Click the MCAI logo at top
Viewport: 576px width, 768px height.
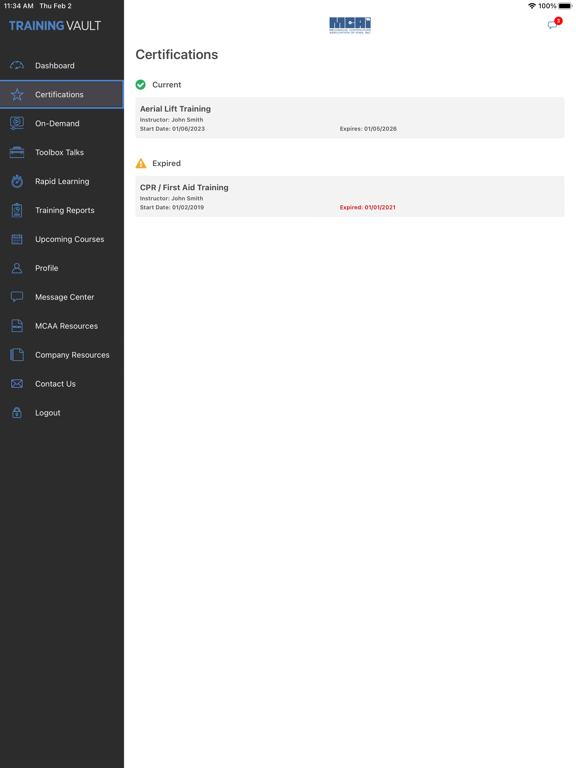pyautogui.click(x=350, y=25)
